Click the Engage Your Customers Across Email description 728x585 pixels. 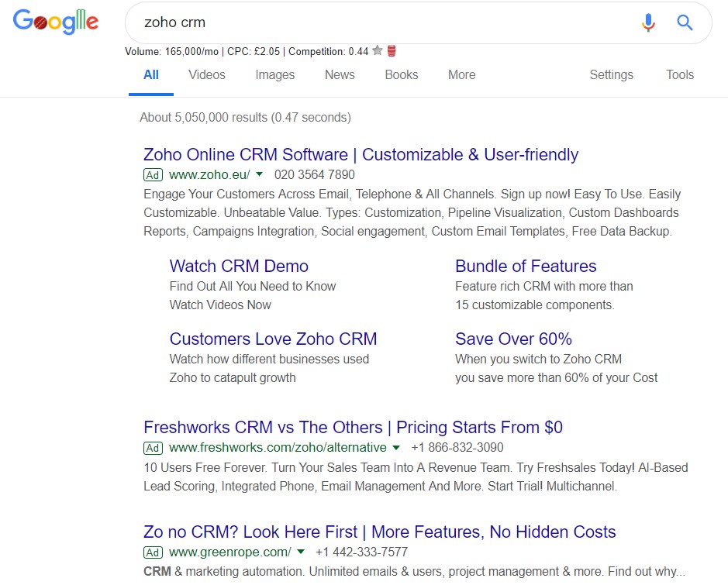pos(412,212)
